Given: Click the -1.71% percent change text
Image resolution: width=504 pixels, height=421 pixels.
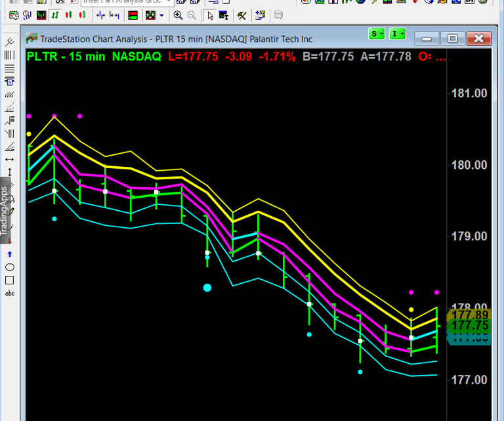Looking at the screenshot, I should (x=277, y=56).
